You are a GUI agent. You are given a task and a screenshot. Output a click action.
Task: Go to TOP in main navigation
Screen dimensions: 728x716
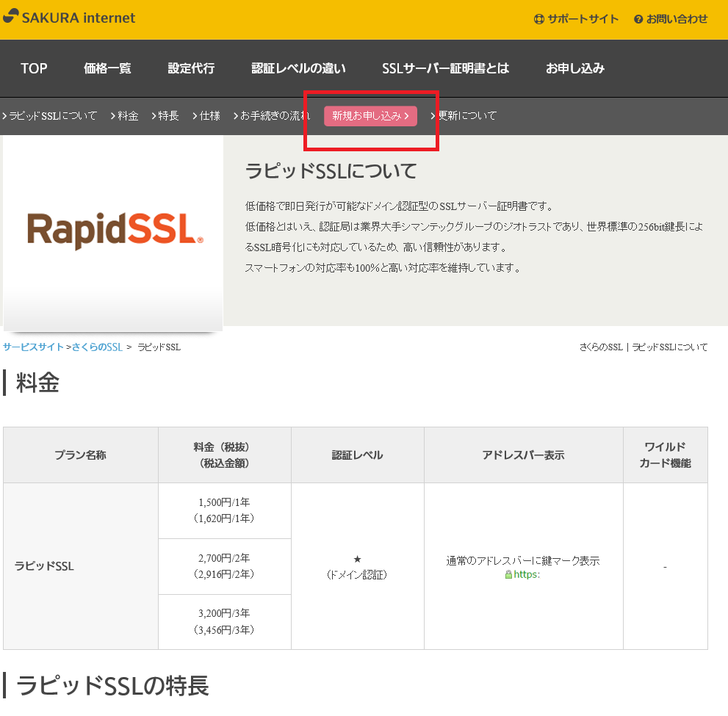click(x=34, y=68)
